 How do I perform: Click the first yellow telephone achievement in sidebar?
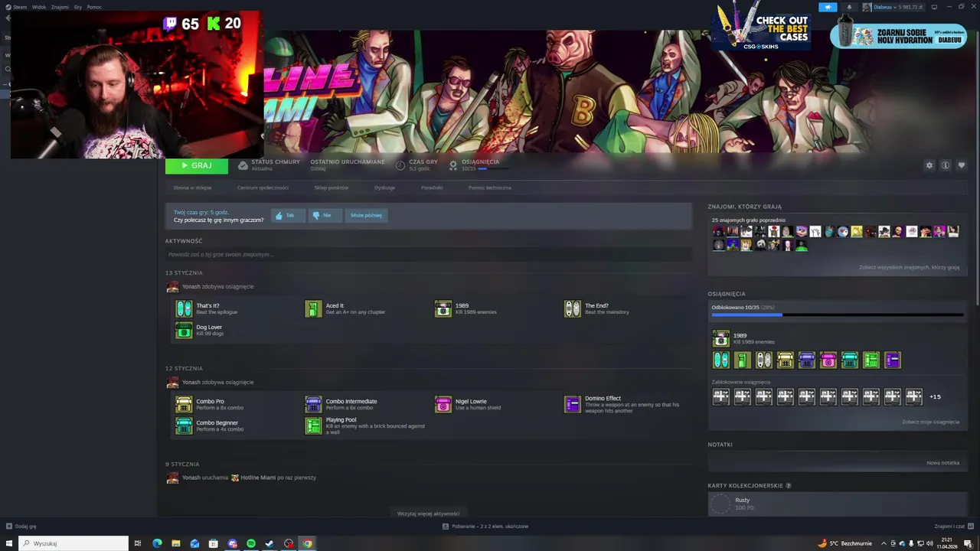tap(786, 360)
